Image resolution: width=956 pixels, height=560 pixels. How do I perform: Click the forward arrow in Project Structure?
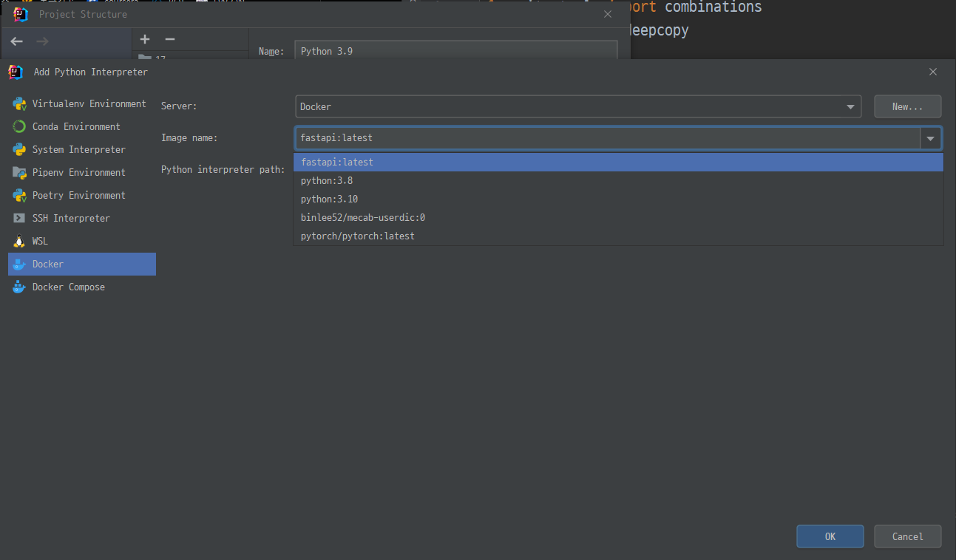(x=42, y=41)
